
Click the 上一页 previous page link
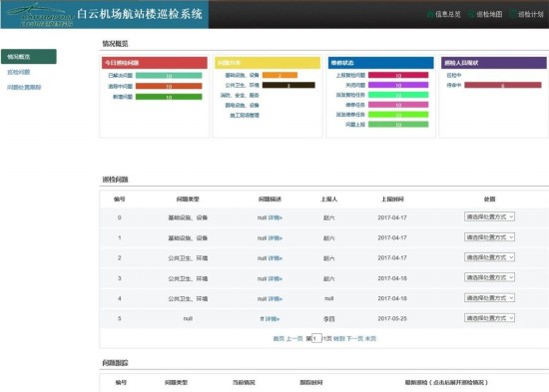[x=294, y=339]
